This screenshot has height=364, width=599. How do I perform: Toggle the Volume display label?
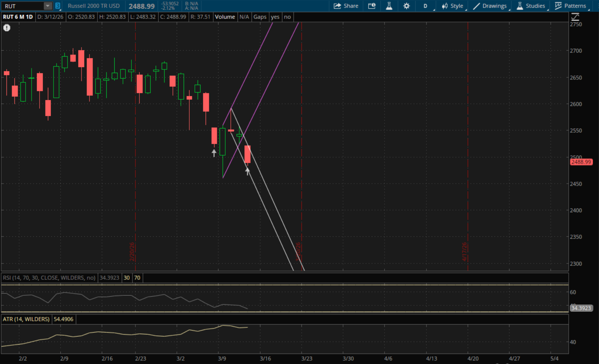225,17
